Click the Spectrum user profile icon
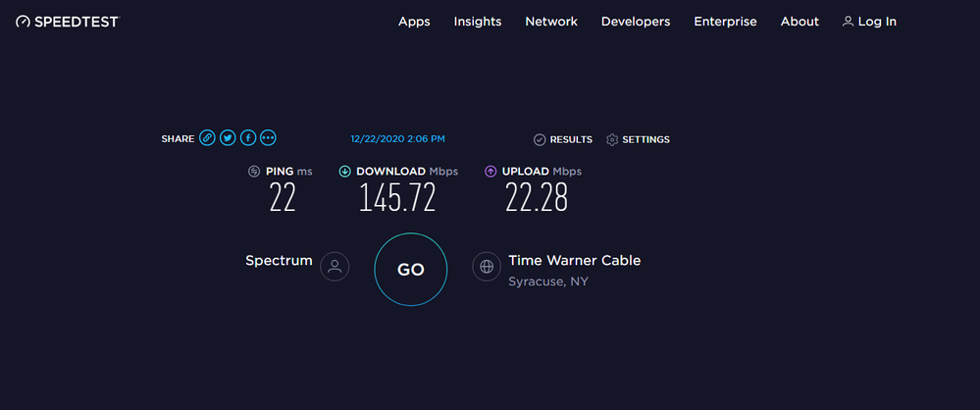The width and height of the screenshot is (980, 410). [x=335, y=266]
